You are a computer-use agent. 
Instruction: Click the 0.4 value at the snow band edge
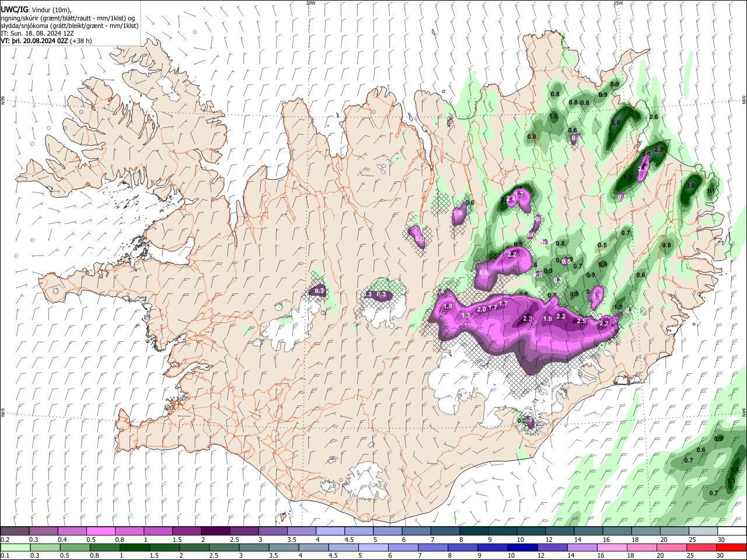(x=440, y=291)
